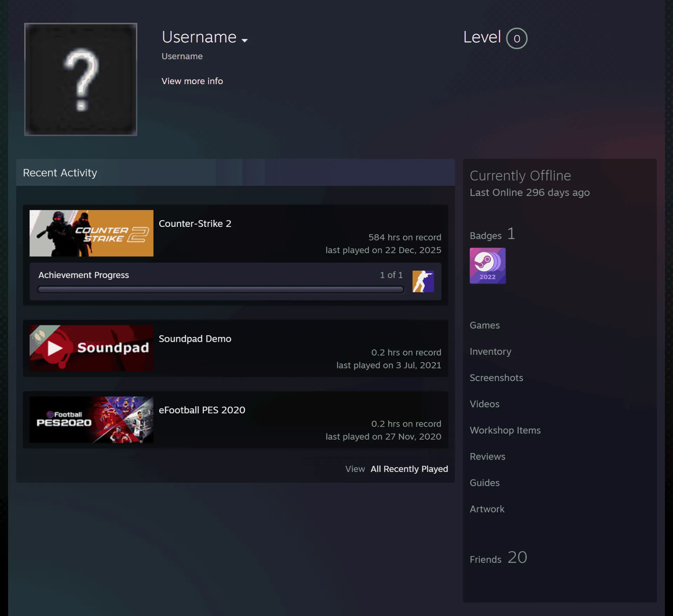The image size is (673, 616).
Task: Open All Recently Played games
Action: pos(409,469)
